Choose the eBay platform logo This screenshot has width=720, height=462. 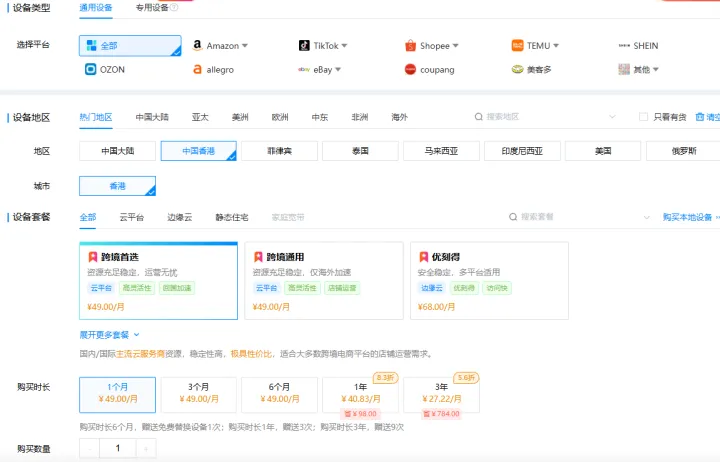point(304,69)
